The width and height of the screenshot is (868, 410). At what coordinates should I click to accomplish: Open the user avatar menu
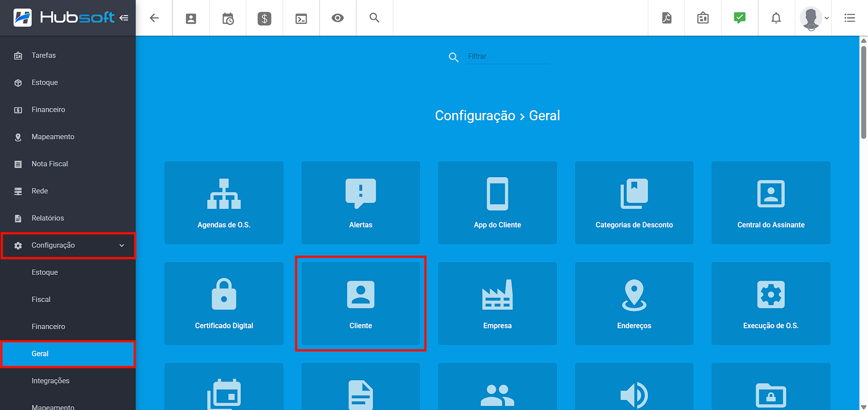(814, 18)
